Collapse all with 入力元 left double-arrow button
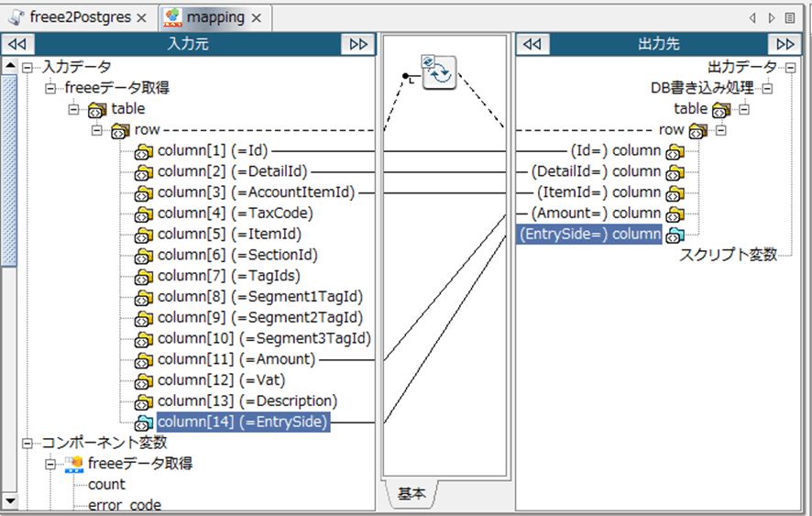 tap(17, 44)
